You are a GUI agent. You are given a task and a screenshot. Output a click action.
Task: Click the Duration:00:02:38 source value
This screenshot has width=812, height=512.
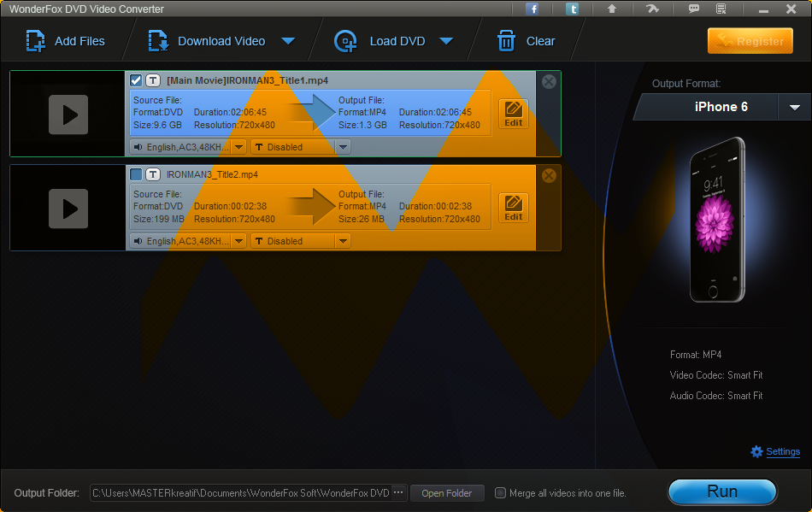pyautogui.click(x=230, y=207)
